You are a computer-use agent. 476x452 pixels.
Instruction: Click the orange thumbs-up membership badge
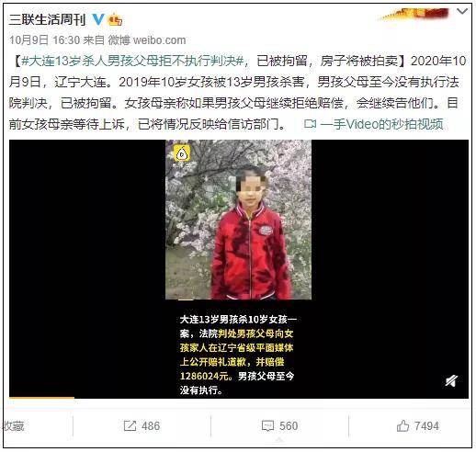[x=115, y=20]
